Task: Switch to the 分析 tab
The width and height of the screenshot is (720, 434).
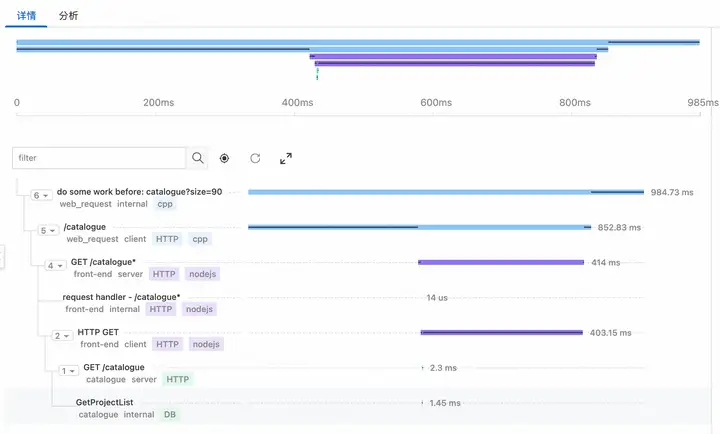Action: tap(69, 16)
